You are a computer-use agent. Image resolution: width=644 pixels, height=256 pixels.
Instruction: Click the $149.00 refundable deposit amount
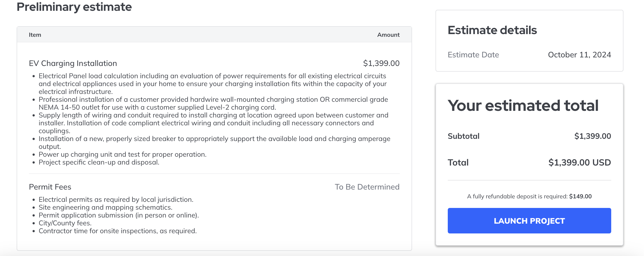tap(580, 196)
